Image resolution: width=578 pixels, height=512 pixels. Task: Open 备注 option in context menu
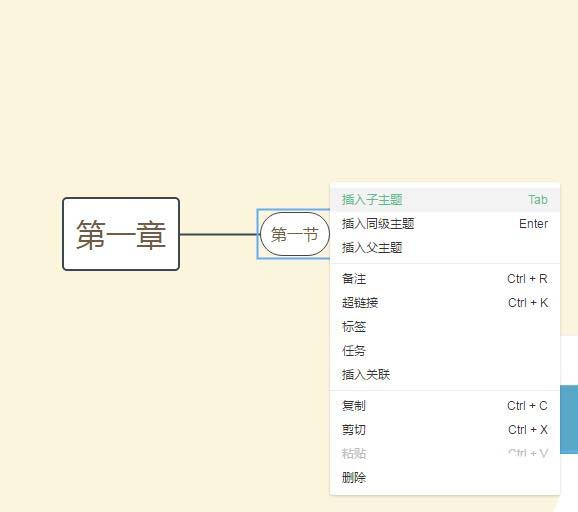445,279
